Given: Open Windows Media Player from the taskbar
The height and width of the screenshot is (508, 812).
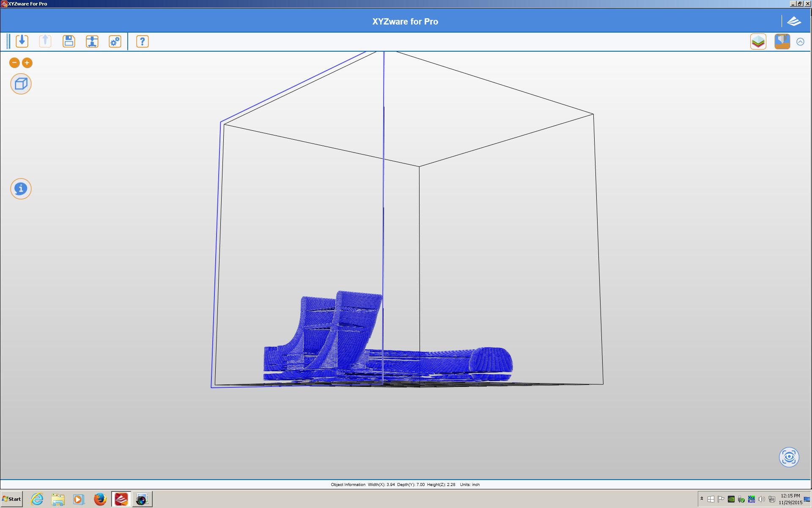Looking at the screenshot, I should (x=79, y=499).
